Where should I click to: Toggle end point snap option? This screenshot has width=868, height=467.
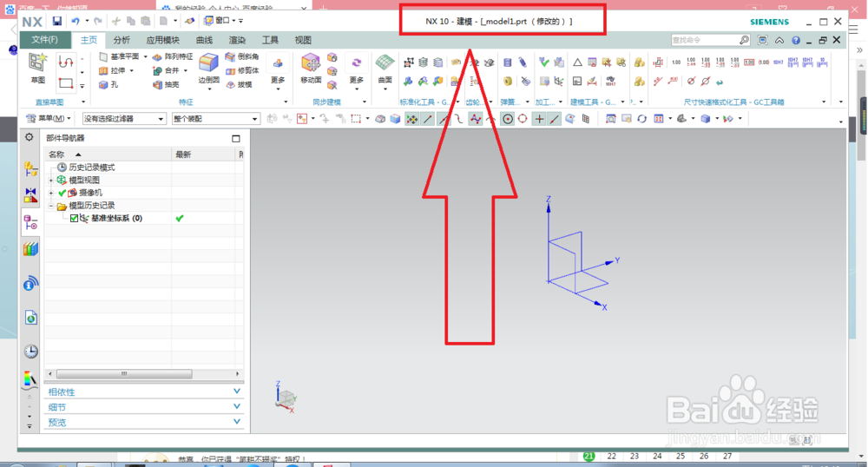pos(427,119)
